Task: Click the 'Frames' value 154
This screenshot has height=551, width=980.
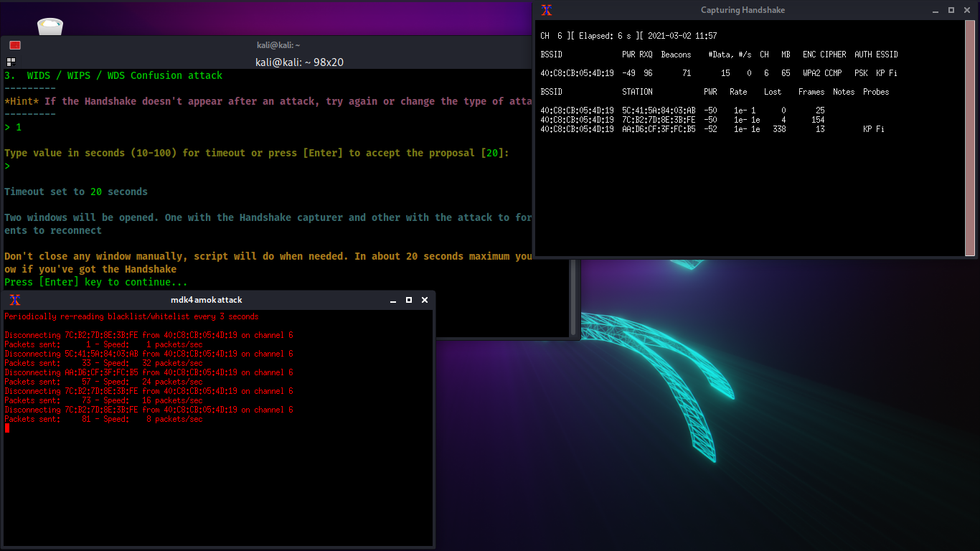Action: click(x=818, y=120)
